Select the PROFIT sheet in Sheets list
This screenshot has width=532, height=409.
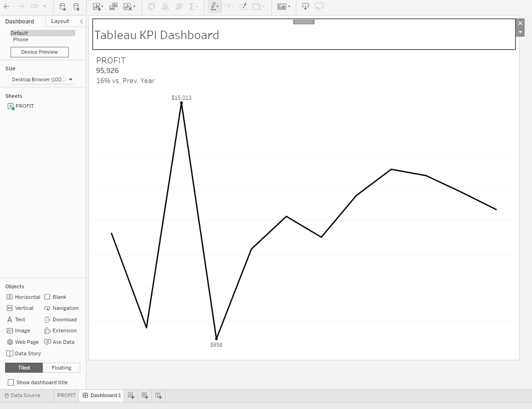point(21,106)
